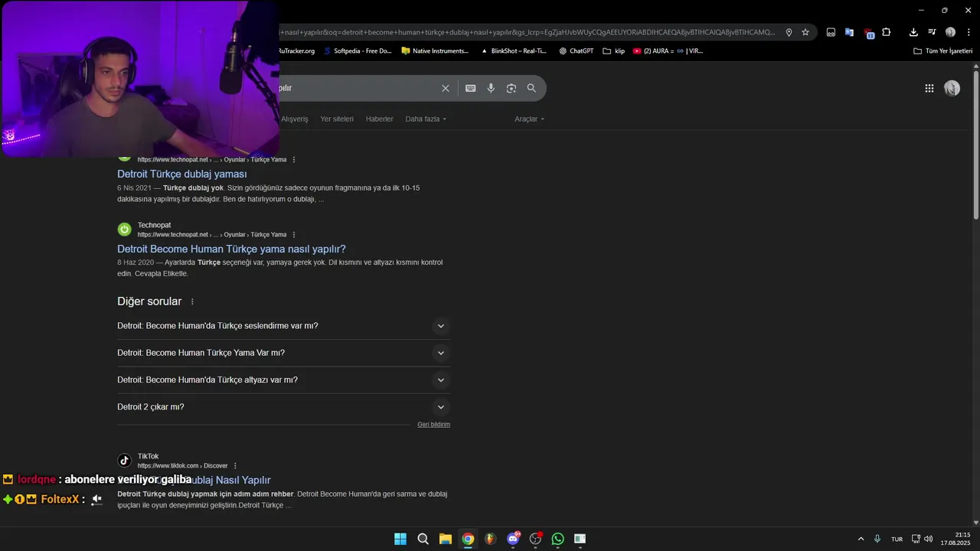Open Windows taskbar search
Image resolution: width=980 pixels, height=551 pixels.
(423, 539)
